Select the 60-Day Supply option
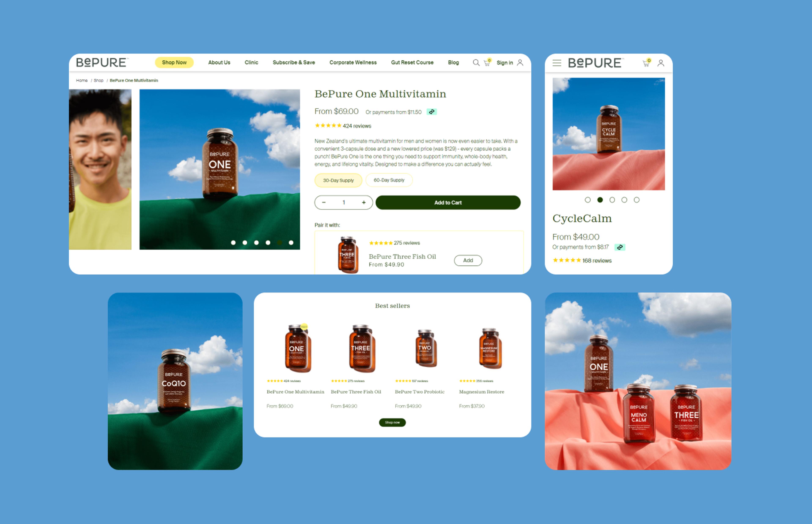812x524 pixels. click(389, 180)
